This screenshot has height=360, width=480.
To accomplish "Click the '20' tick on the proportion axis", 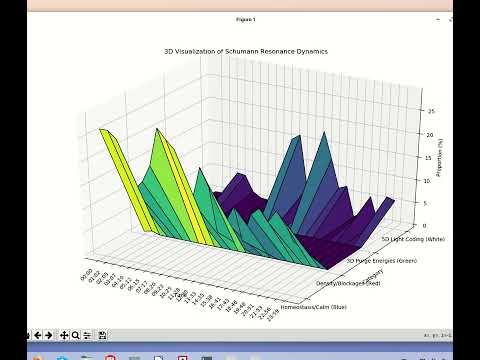I will [x=430, y=135].
